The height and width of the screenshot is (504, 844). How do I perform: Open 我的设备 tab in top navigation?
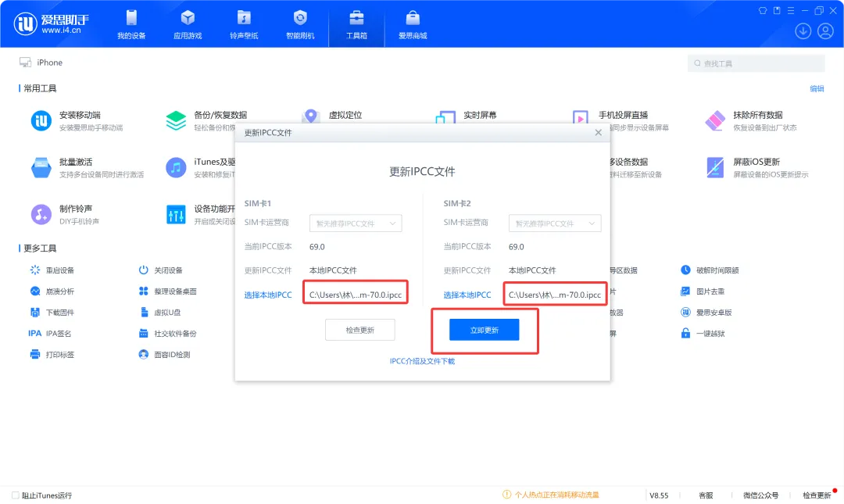(131, 25)
